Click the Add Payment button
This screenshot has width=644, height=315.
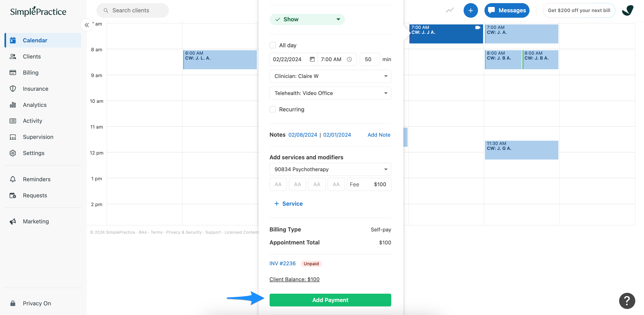click(330, 300)
